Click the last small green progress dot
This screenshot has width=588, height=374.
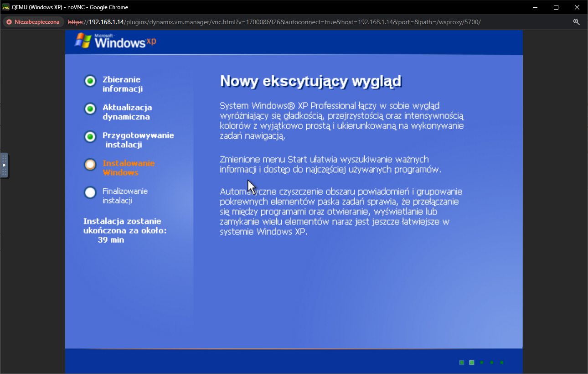coord(501,363)
